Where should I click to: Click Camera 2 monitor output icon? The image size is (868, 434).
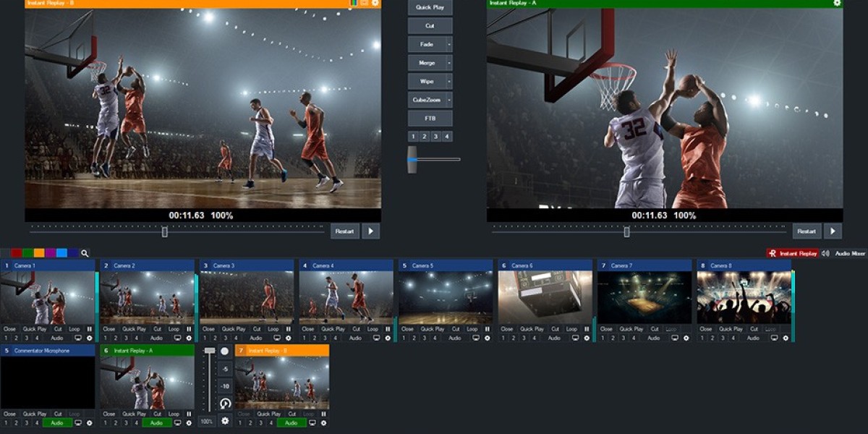(178, 338)
